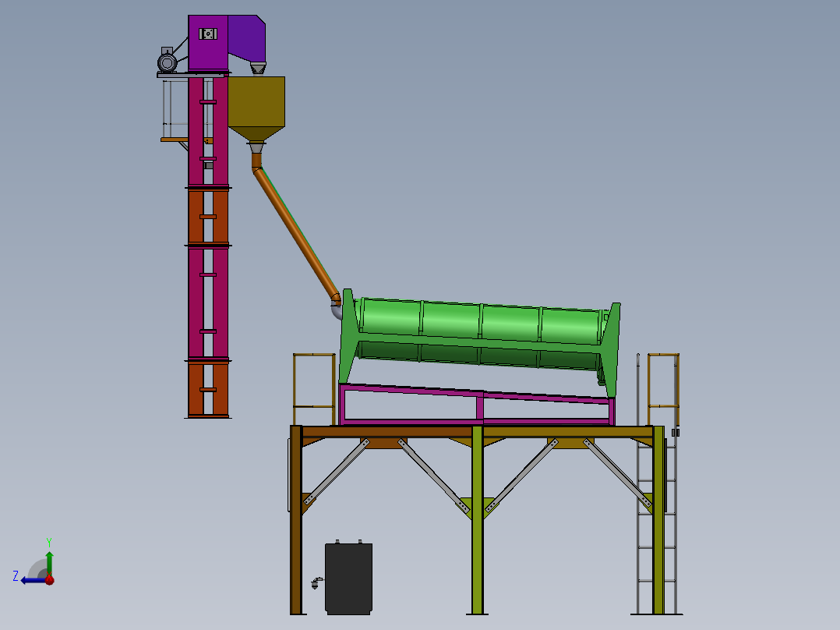
Task: Select the center olive-green support column
Action: [478, 520]
